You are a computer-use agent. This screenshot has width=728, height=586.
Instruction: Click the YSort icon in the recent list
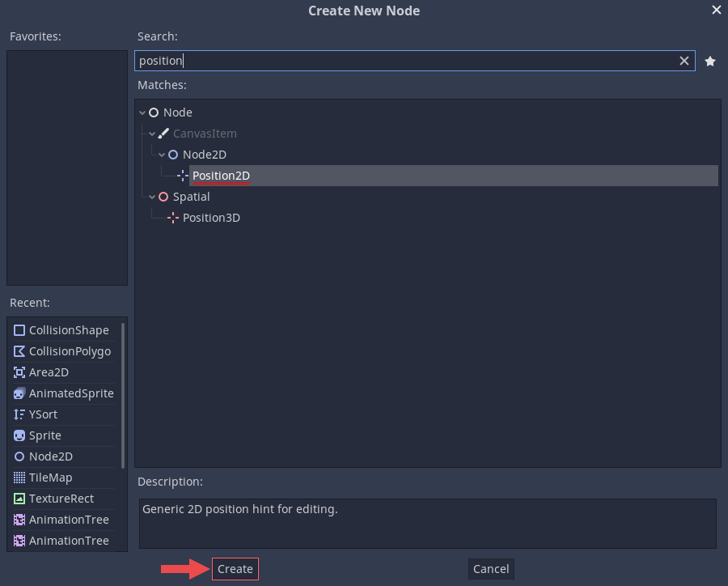click(19, 414)
